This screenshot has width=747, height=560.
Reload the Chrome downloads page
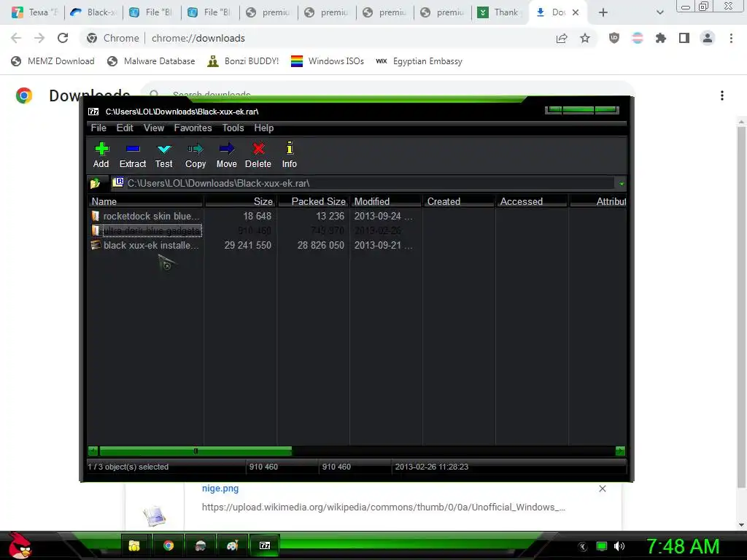pos(63,38)
